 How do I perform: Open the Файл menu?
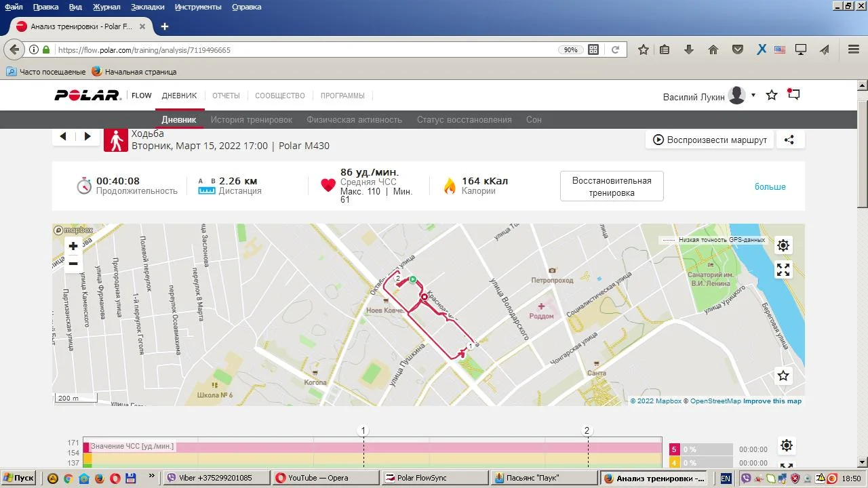click(x=14, y=7)
